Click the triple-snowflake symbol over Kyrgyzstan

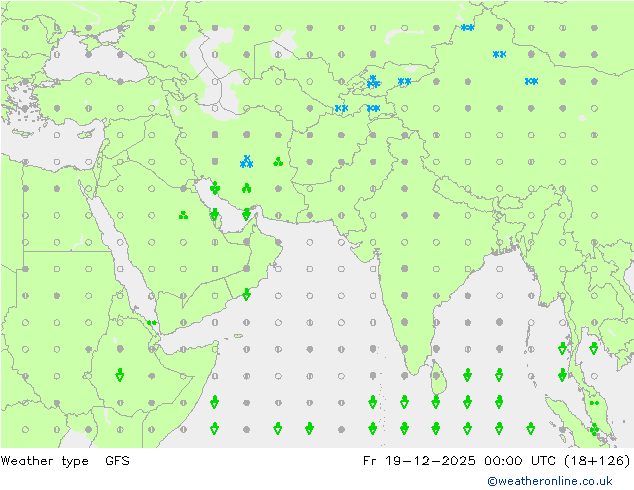point(373,81)
